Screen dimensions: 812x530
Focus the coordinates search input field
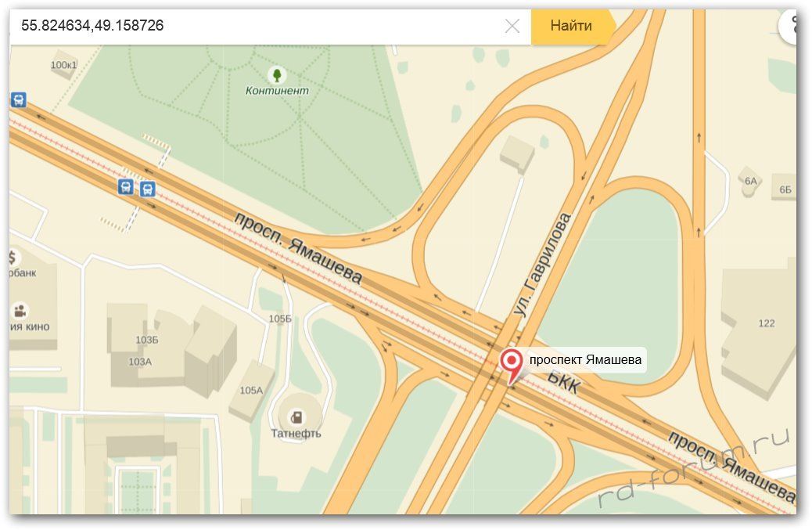coord(258,26)
